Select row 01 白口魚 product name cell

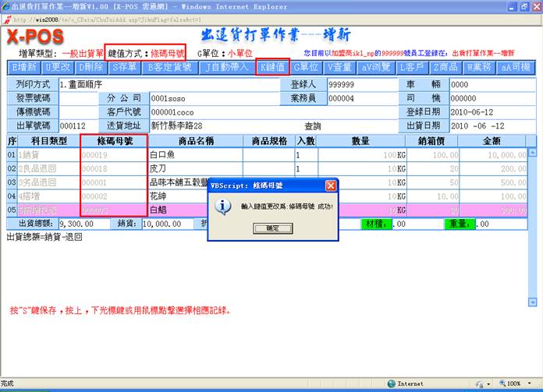click(194, 155)
